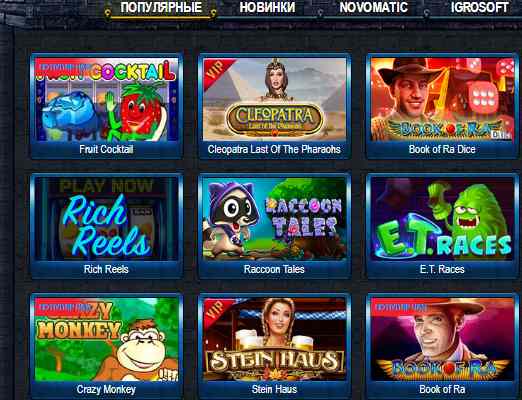The height and width of the screenshot is (400, 522).
Task: Click the Book of Ra Dice title label
Action: 442,149
